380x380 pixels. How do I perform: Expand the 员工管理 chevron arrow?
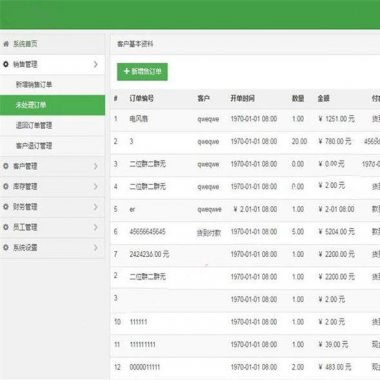[x=96, y=227]
